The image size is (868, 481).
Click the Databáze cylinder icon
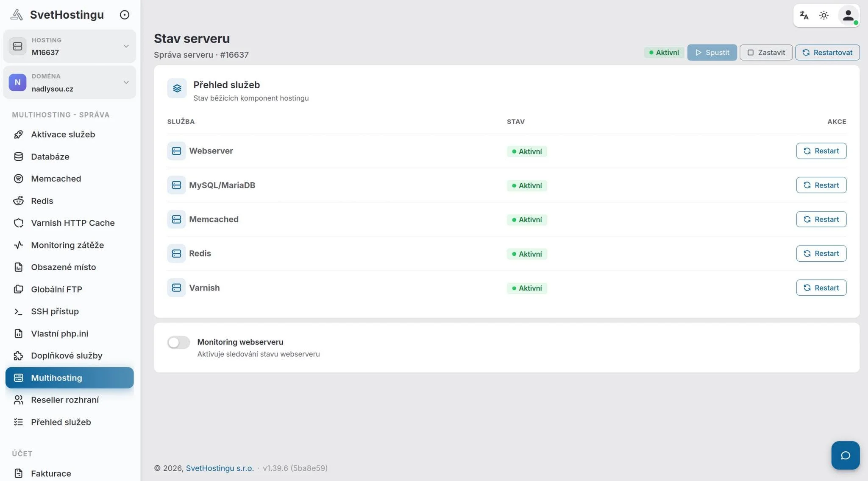[x=18, y=157]
